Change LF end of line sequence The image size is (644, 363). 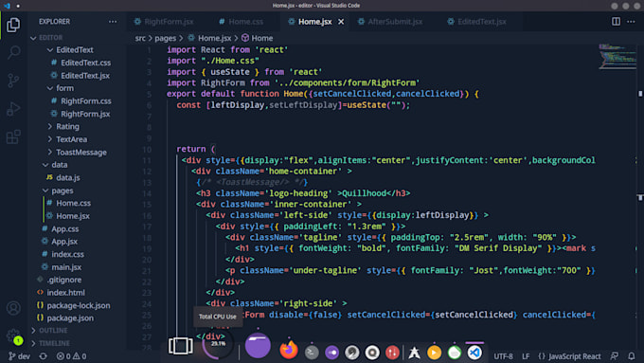click(x=526, y=356)
